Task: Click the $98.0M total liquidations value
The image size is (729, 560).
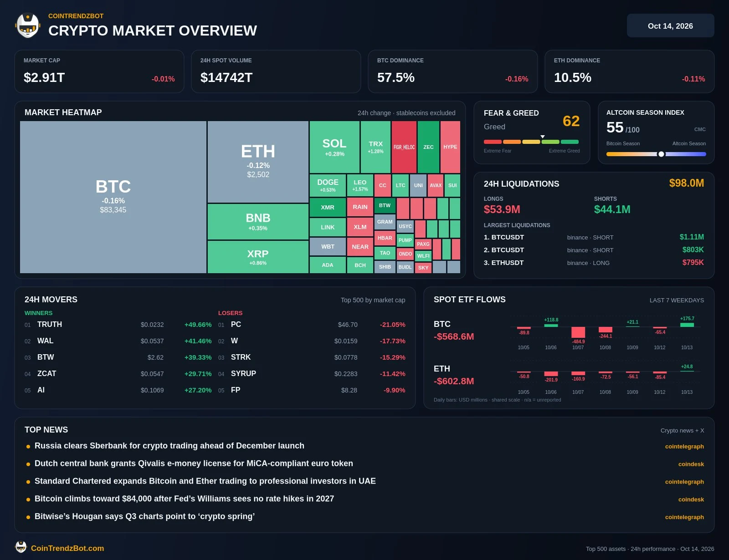Action: [x=686, y=183]
